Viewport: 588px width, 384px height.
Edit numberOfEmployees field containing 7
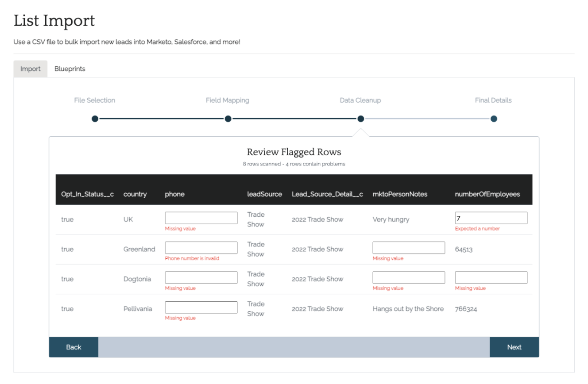click(x=491, y=218)
